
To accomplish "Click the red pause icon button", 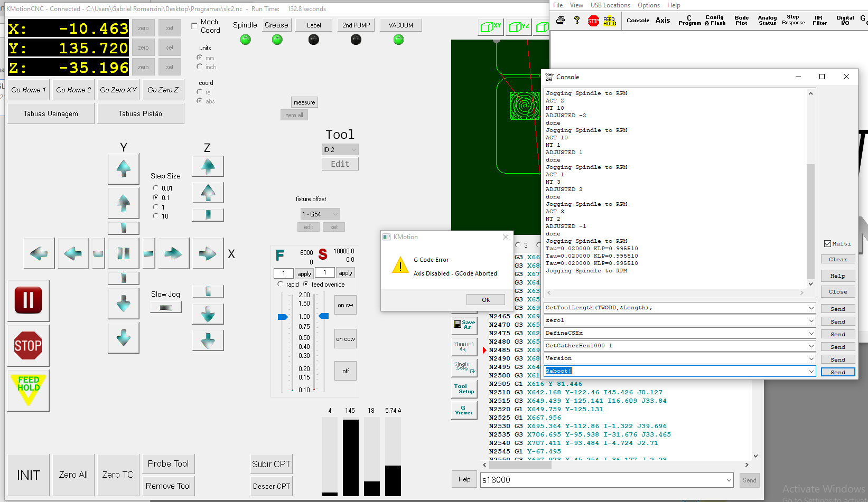I will click(29, 300).
